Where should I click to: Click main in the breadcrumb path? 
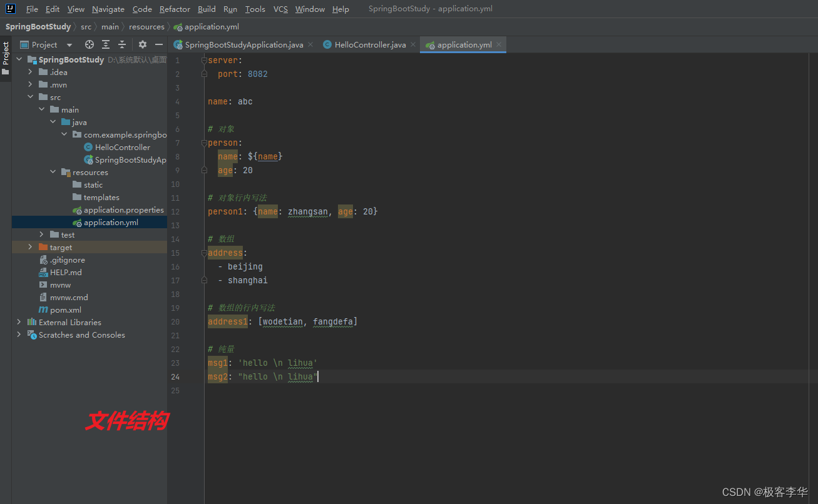click(x=110, y=27)
